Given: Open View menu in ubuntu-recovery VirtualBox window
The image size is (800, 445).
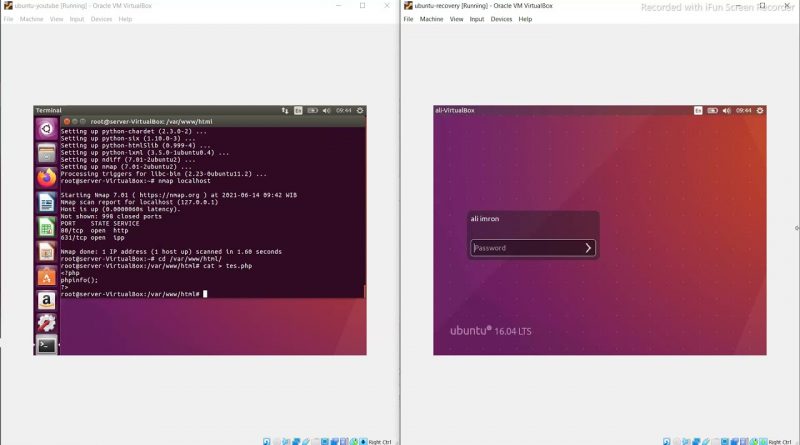Looking at the screenshot, I should coord(456,19).
